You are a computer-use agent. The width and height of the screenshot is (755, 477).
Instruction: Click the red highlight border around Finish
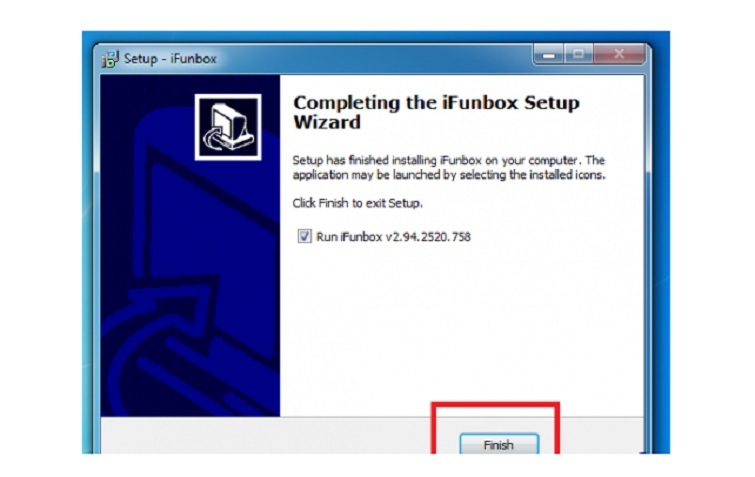tap(495, 405)
